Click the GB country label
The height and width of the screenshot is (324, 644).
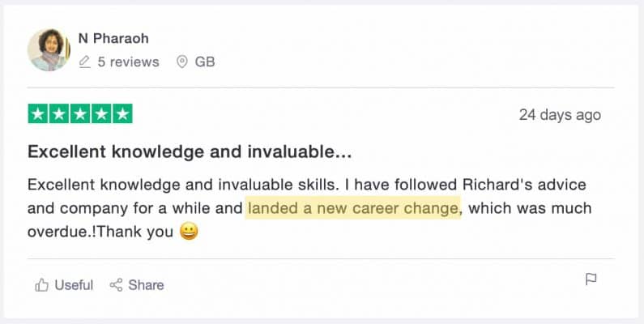(x=205, y=62)
